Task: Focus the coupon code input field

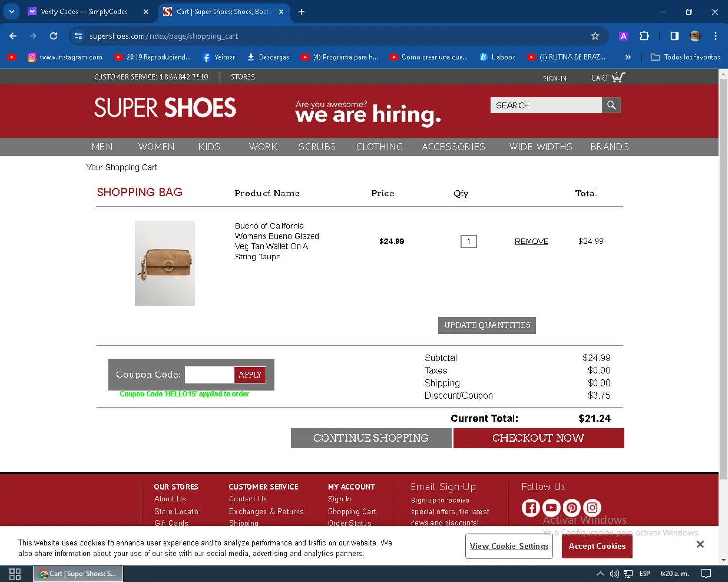Action: click(210, 375)
